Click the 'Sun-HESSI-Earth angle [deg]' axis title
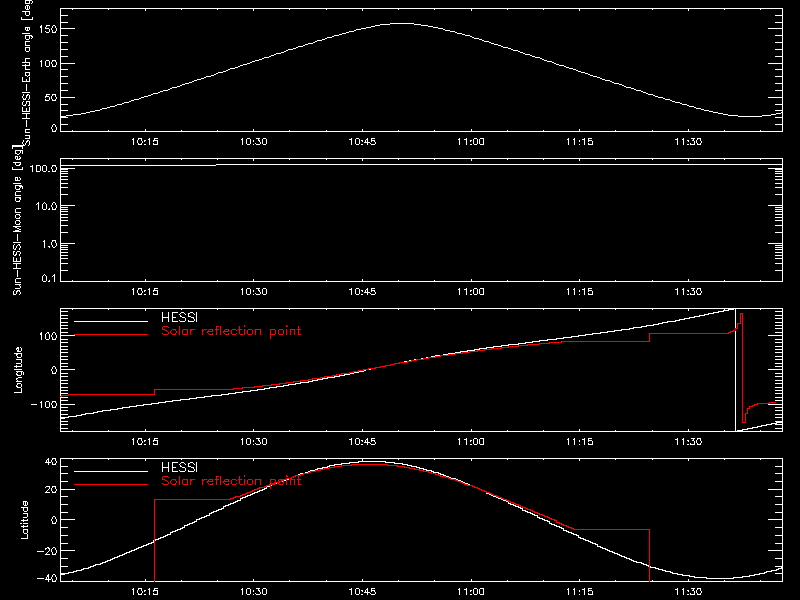Image resolution: width=800 pixels, height=600 pixels. click(27, 72)
